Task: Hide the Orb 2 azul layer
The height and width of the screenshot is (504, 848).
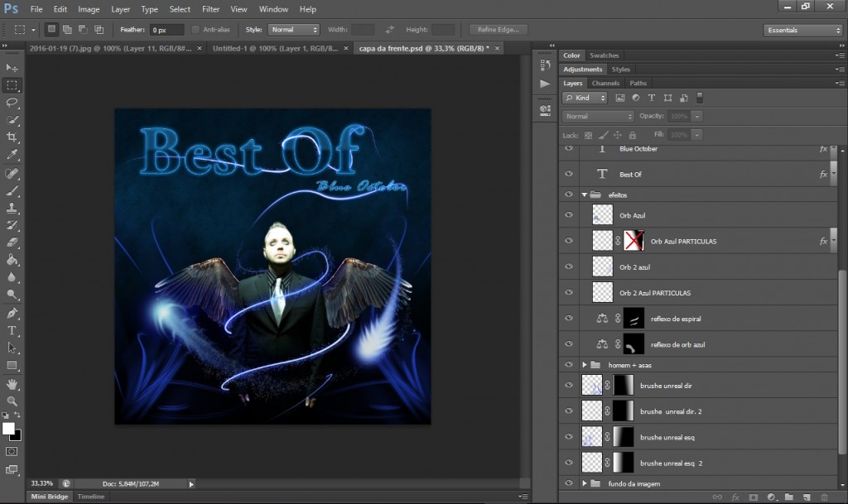Action: 569,266
